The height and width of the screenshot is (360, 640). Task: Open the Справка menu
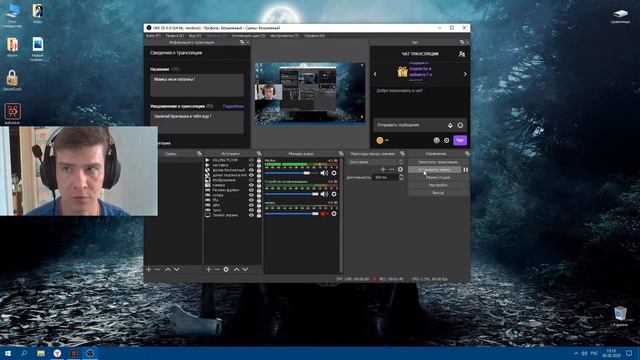point(314,36)
